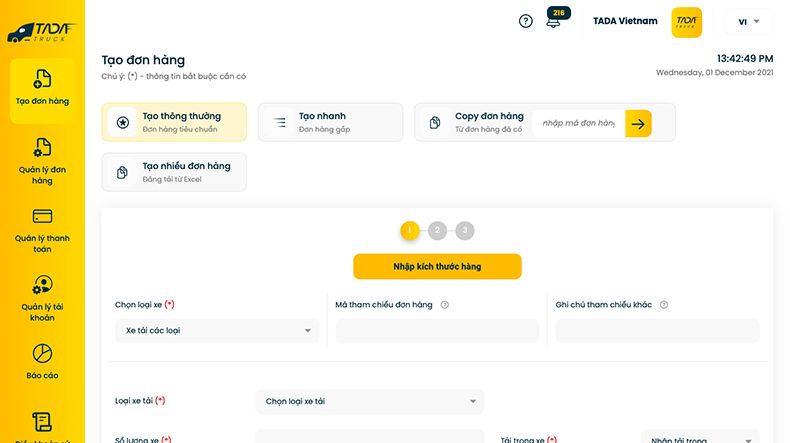Click the clipboard icon on Copy đơn hàng
Viewport: 790px width, 443px height.
[435, 122]
